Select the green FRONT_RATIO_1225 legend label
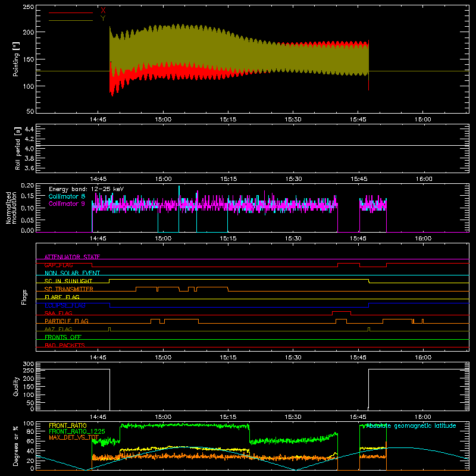This screenshot has width=476, height=476. (77, 431)
